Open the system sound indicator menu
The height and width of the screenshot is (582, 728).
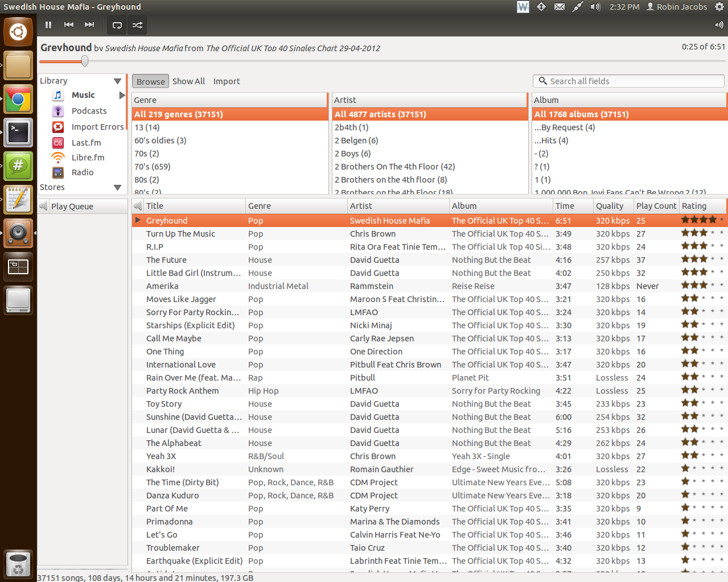[x=595, y=7]
